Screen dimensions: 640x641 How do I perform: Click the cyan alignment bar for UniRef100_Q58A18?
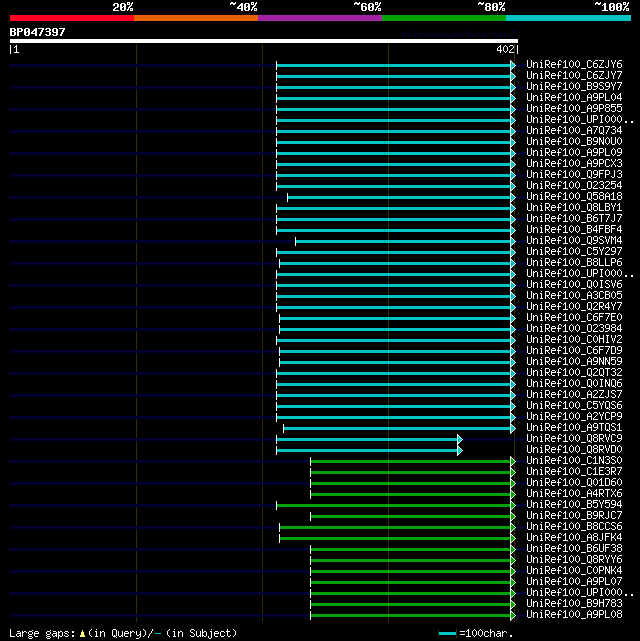(401, 198)
